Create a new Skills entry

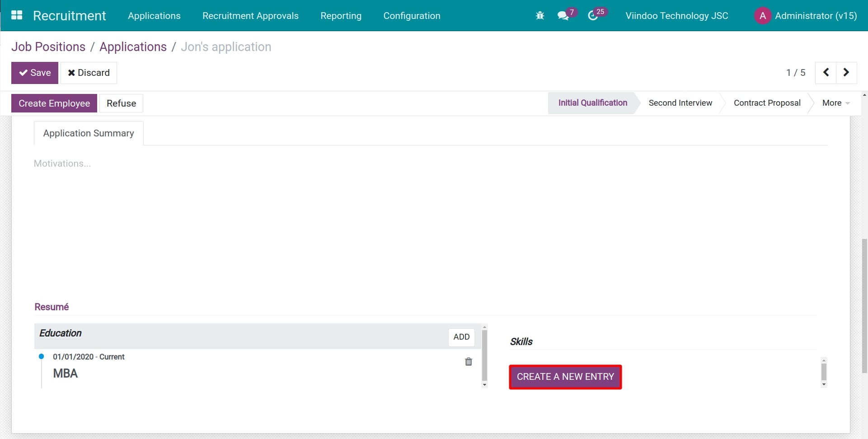click(x=565, y=376)
